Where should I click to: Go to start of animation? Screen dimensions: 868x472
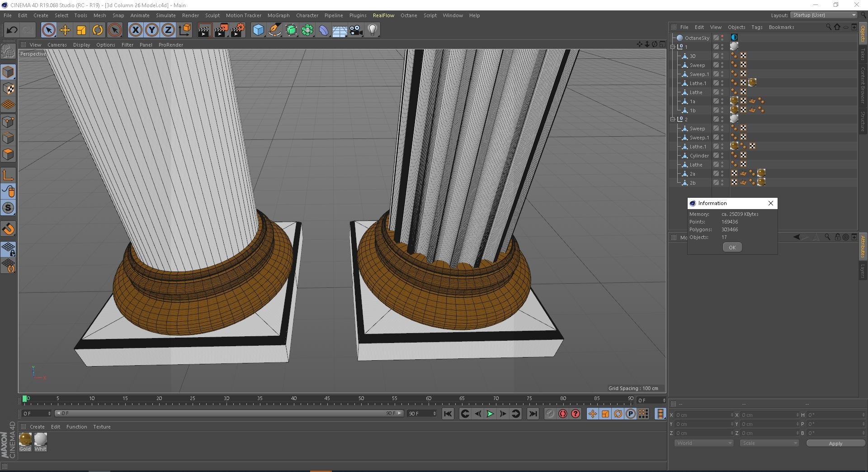tap(448, 414)
